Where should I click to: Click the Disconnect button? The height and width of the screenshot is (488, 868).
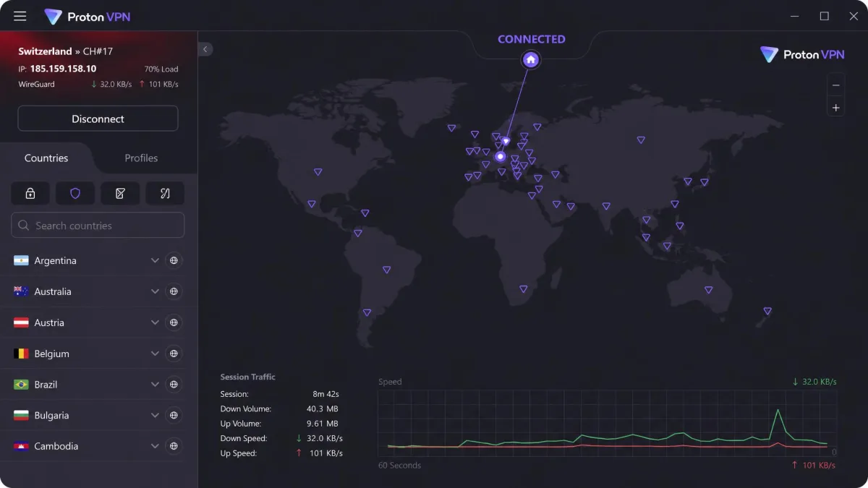[x=98, y=119]
